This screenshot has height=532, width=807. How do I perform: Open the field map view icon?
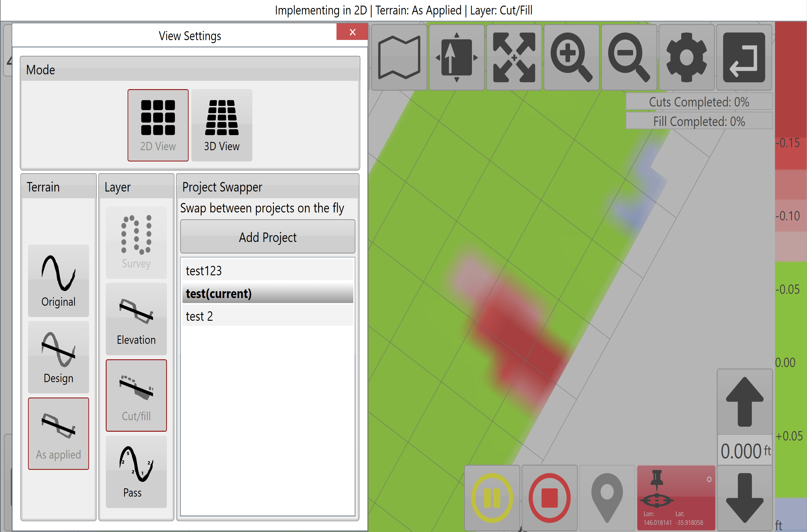(x=399, y=57)
